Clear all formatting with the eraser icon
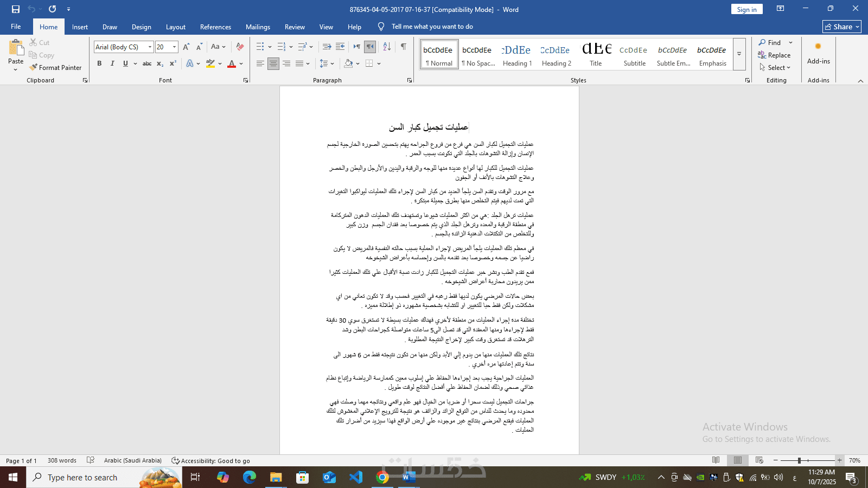Image resolution: width=868 pixels, height=488 pixels. pyautogui.click(x=240, y=47)
